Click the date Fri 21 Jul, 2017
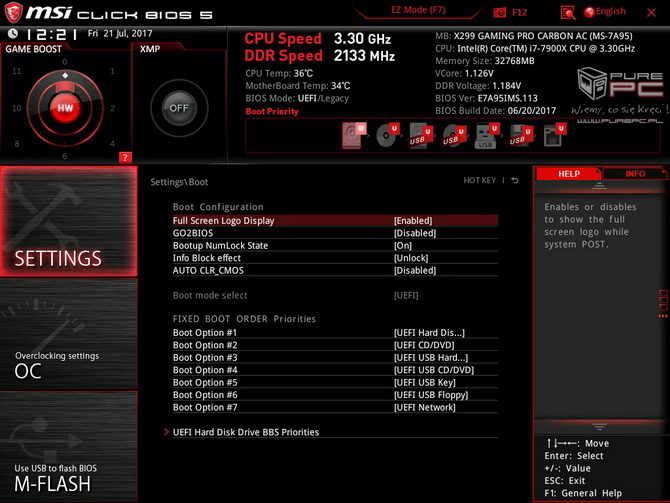The image size is (670, 503). coord(120,33)
